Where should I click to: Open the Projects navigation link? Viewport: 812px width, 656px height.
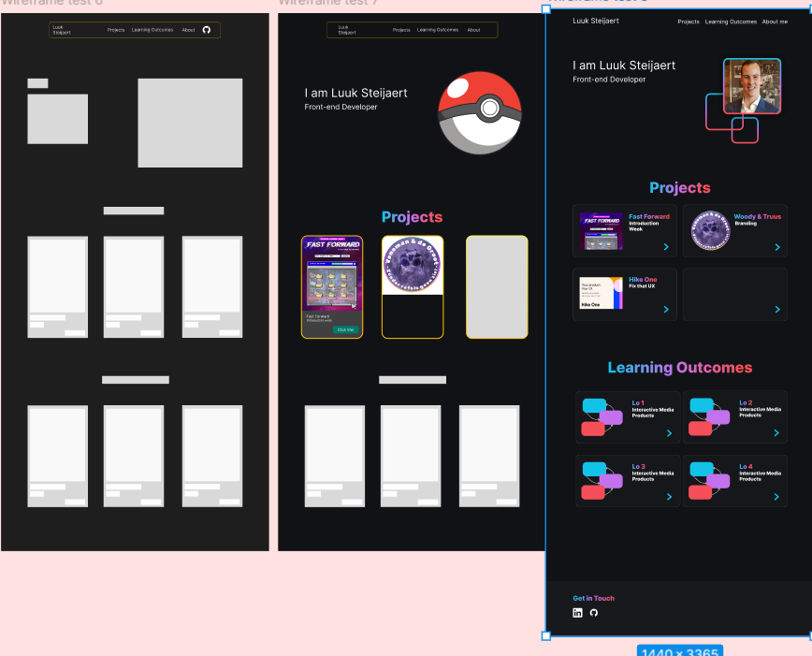(689, 21)
